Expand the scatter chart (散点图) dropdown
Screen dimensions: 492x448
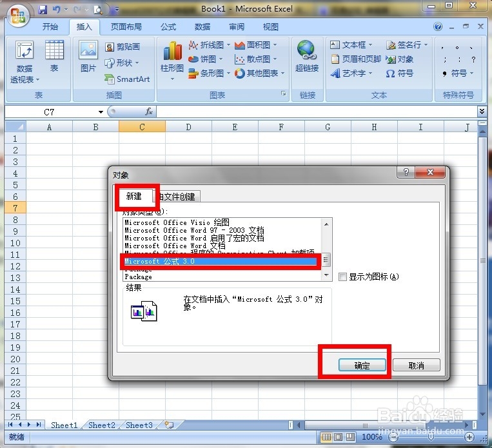[x=275, y=59]
